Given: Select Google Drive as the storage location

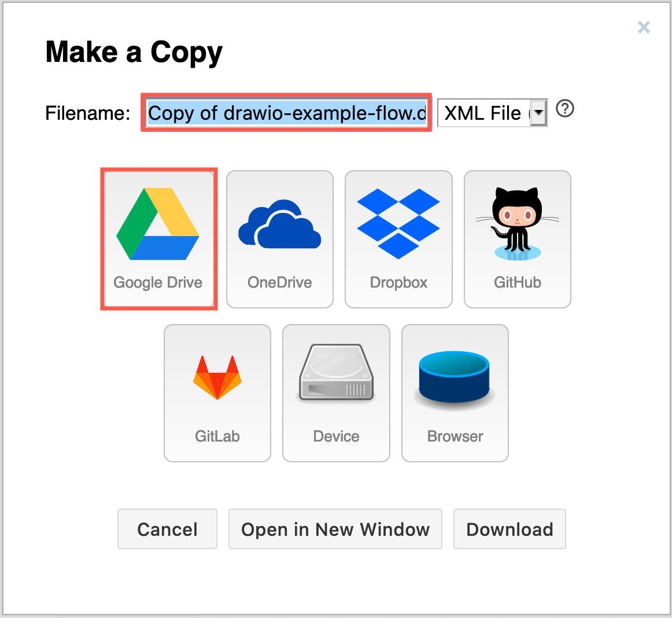Looking at the screenshot, I should (158, 238).
